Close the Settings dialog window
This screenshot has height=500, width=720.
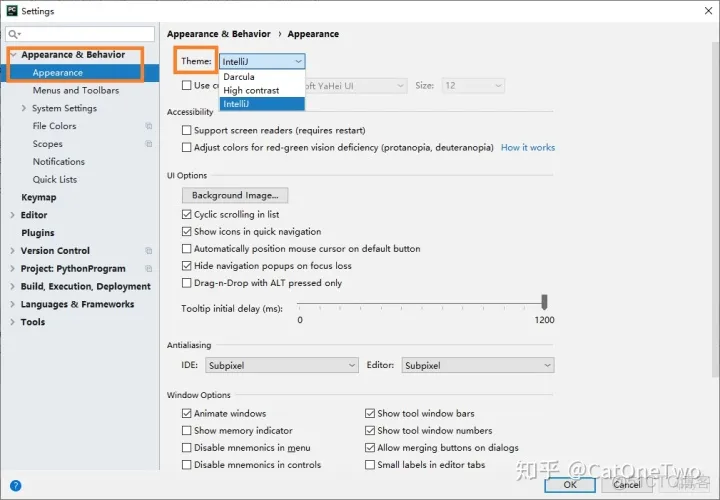click(708, 11)
